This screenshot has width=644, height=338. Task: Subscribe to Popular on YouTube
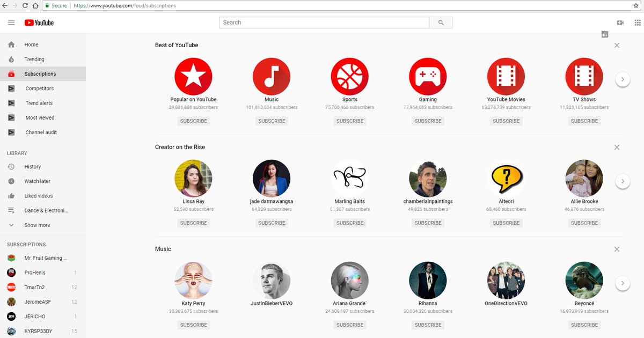(x=193, y=121)
